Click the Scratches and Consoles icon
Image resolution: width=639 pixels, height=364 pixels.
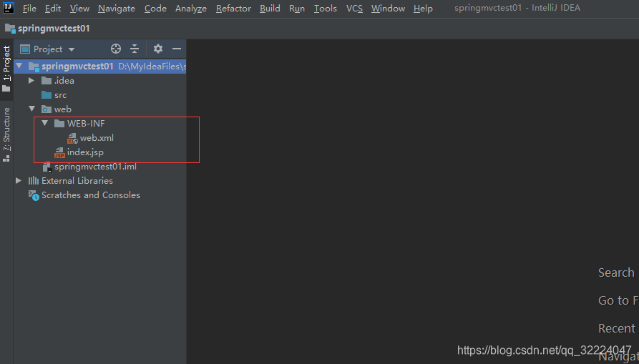34,195
